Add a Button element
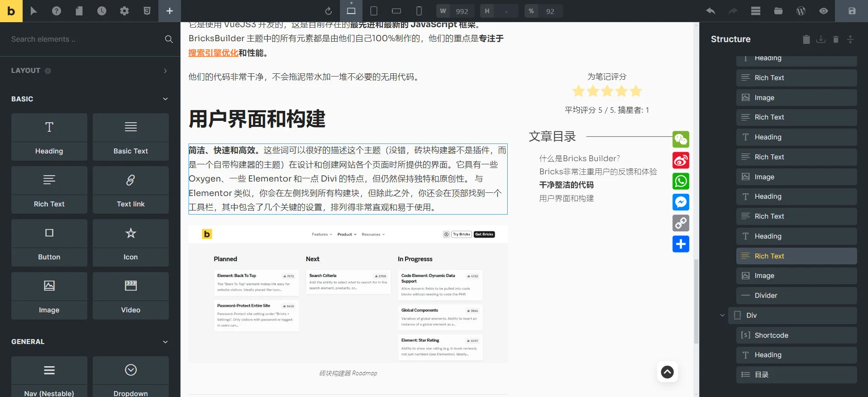 pyautogui.click(x=49, y=243)
